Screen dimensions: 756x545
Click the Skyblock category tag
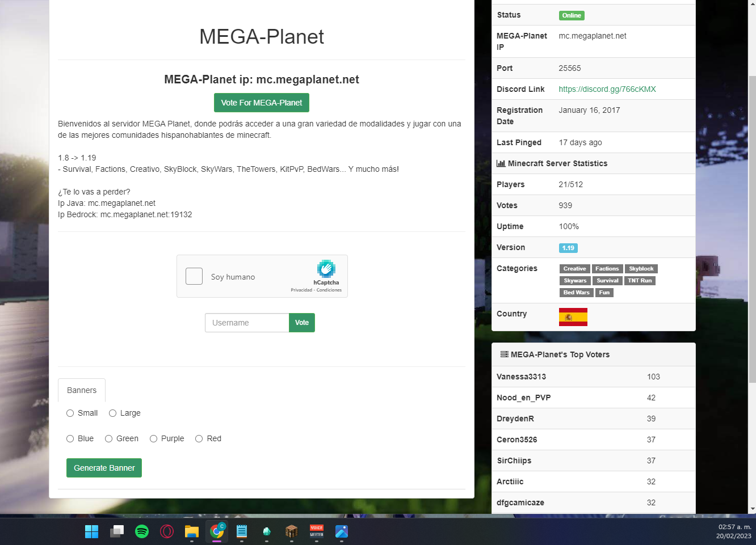point(641,269)
